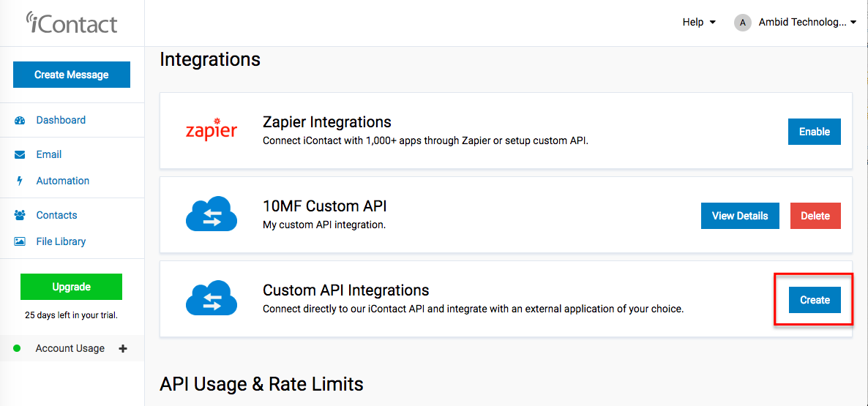Viewport: 868px width, 406px height.
Task: Expand Account Usage with the plus icon
Action: tap(123, 348)
